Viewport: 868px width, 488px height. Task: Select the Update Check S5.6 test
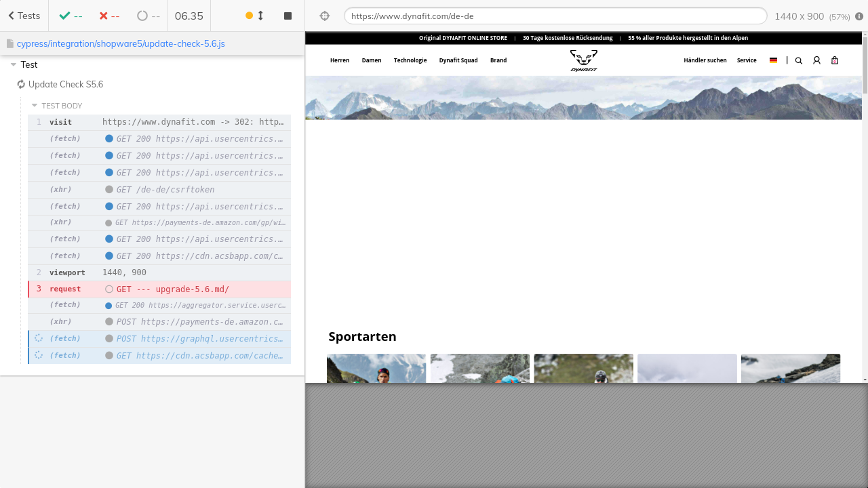coord(66,85)
